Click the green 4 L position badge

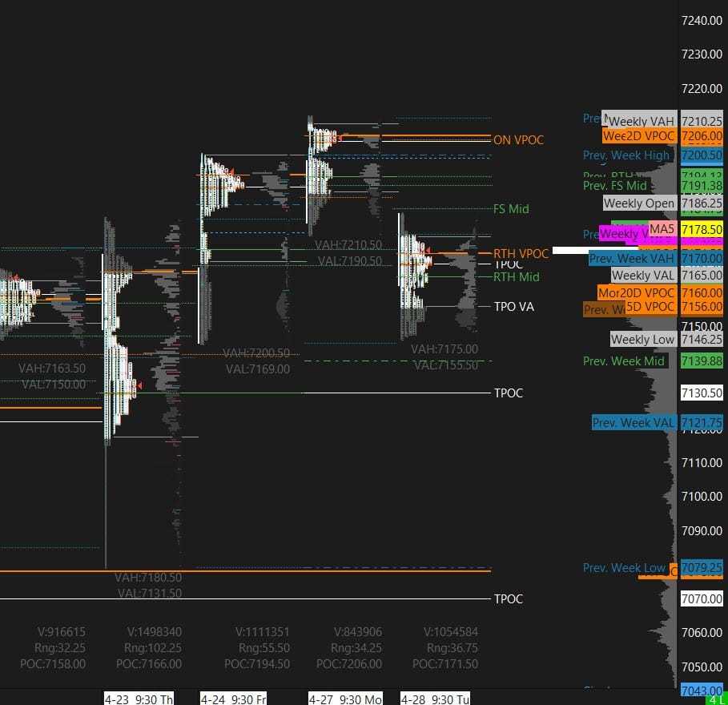pos(717,699)
